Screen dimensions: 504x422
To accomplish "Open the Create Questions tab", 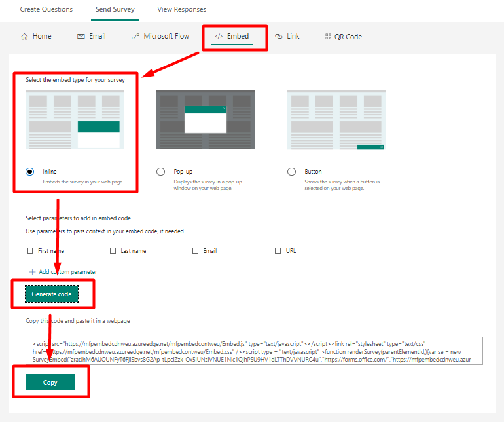I will click(x=46, y=9).
